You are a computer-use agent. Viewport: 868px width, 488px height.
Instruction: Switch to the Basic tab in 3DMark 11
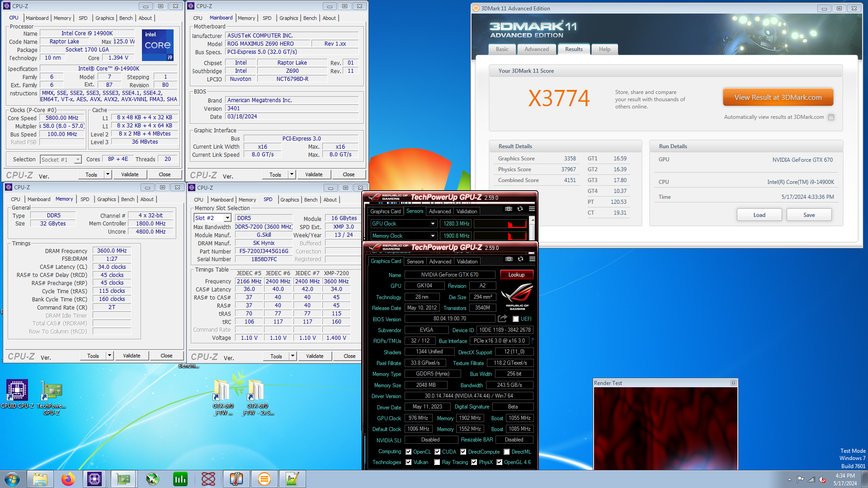(x=502, y=49)
